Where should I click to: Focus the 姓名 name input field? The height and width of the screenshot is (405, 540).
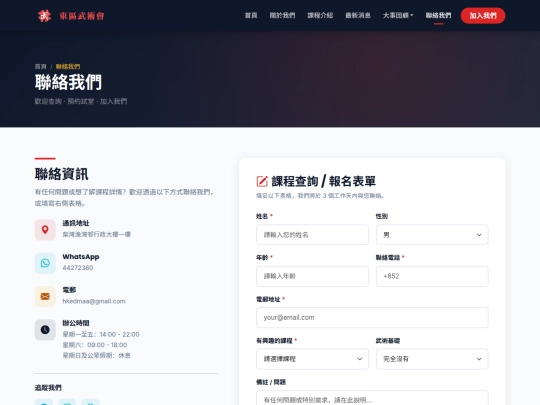312,235
